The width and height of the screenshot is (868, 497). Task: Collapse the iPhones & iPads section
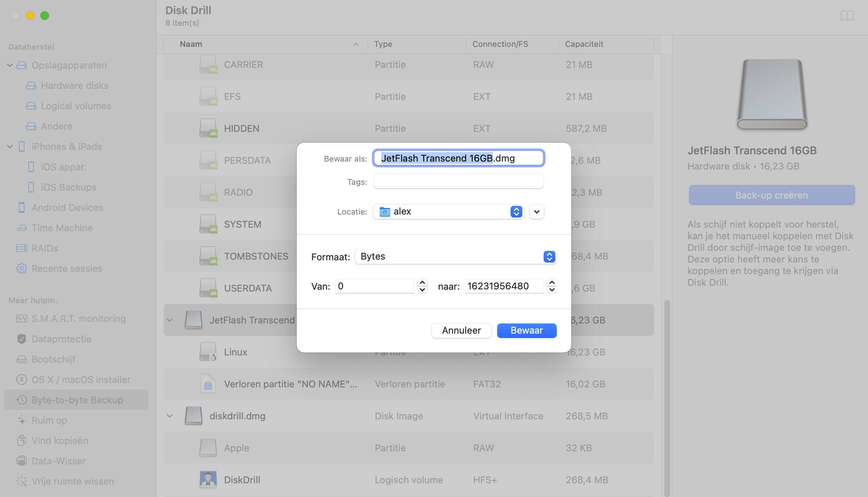pyautogui.click(x=10, y=147)
